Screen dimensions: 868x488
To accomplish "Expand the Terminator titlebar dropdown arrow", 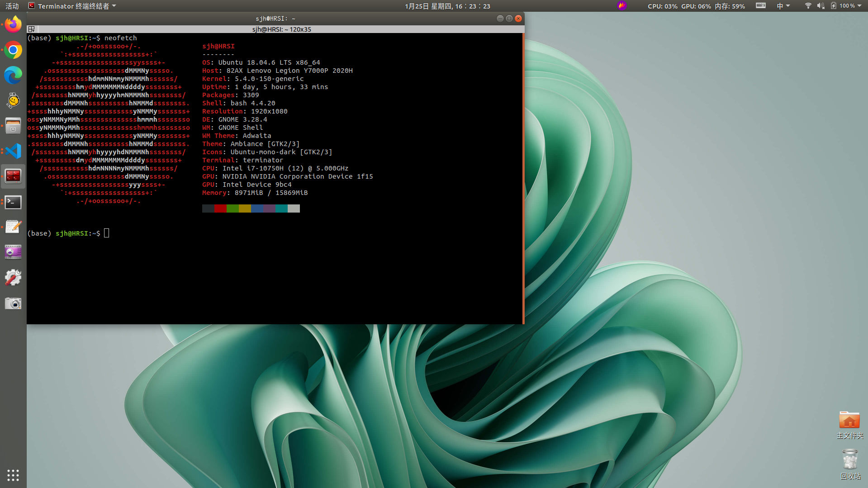I will click(114, 6).
